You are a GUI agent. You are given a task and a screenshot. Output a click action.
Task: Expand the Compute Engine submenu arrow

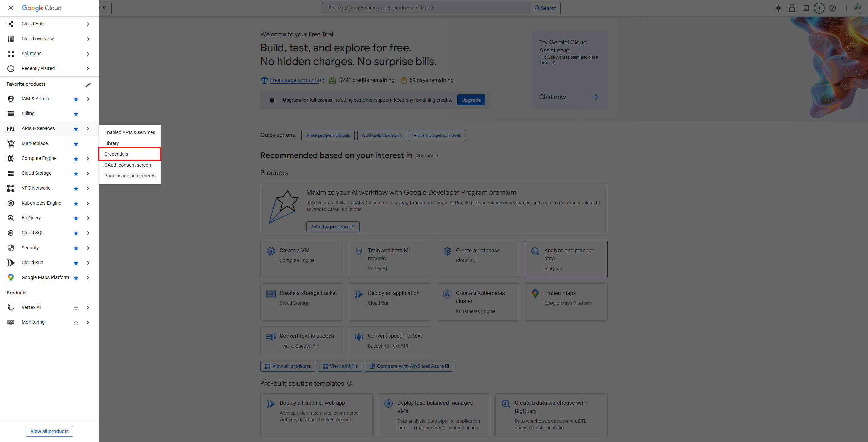(x=88, y=159)
